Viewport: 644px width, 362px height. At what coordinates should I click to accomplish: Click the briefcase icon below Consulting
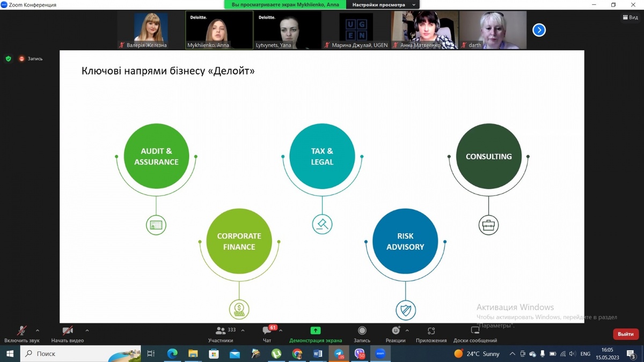488,225
